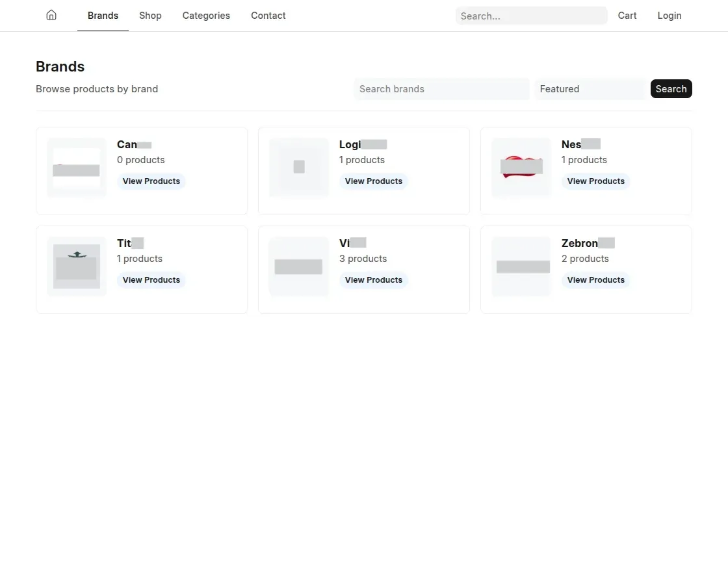Open the Featured sort dropdown
728x572 pixels.
[x=590, y=88]
